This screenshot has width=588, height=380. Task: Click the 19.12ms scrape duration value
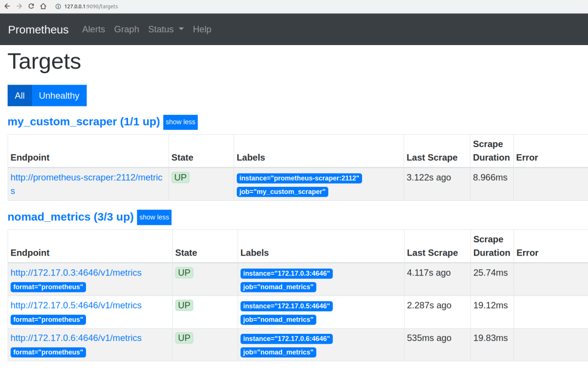(x=491, y=305)
